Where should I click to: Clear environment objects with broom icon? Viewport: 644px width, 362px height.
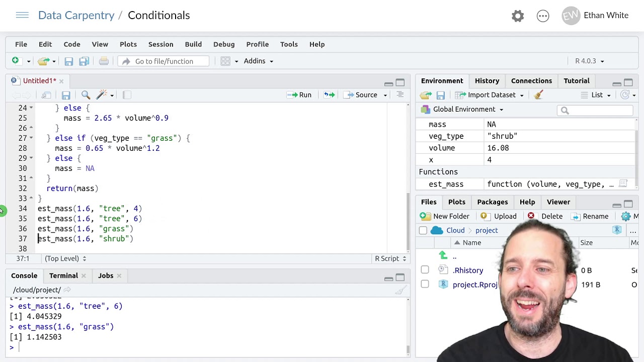[x=538, y=95]
